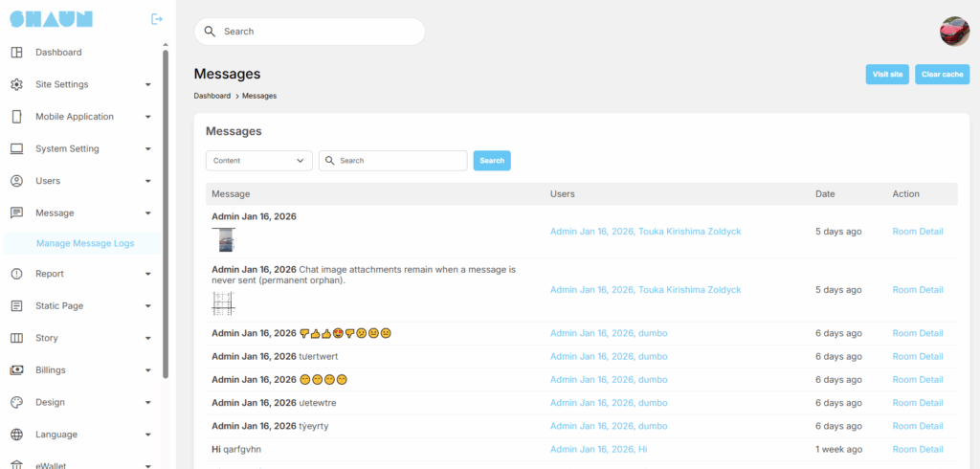Open the Content filter dropdown
Image resolution: width=980 pixels, height=469 pixels.
pyautogui.click(x=258, y=161)
